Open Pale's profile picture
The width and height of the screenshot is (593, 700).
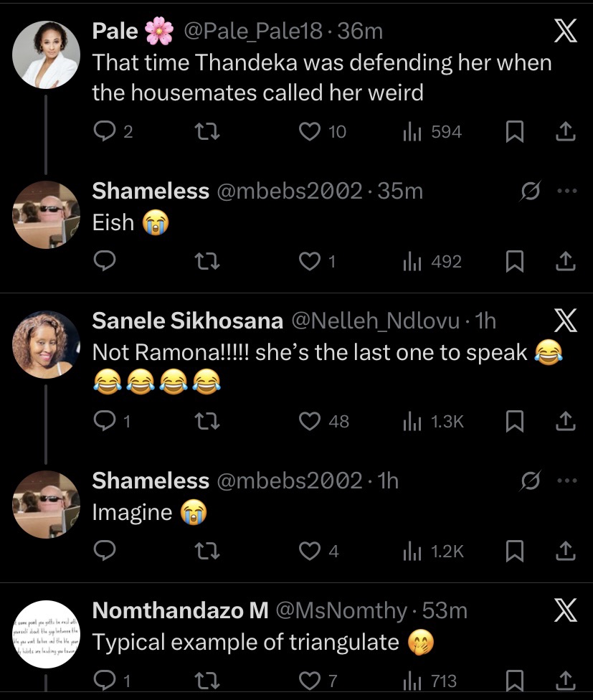(x=47, y=55)
